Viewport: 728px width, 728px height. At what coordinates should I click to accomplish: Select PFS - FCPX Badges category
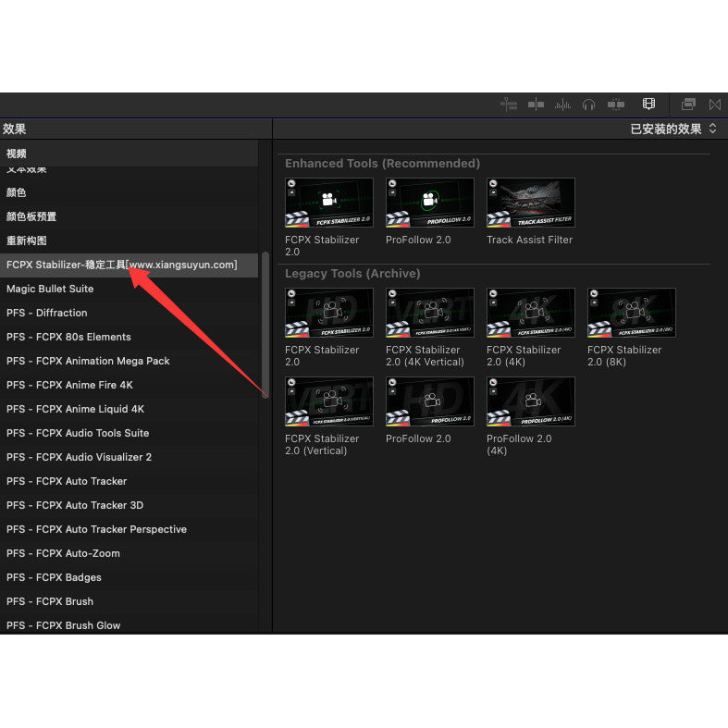pyautogui.click(x=129, y=577)
